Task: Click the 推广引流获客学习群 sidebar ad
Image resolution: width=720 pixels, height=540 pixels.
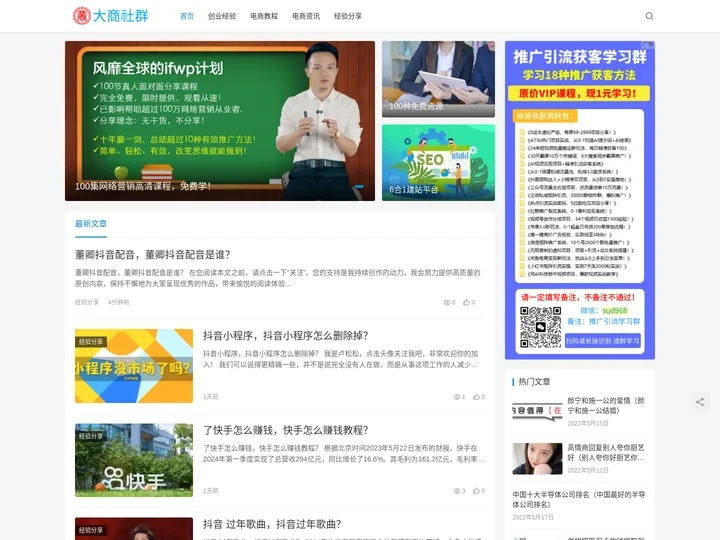Action: tap(579, 200)
